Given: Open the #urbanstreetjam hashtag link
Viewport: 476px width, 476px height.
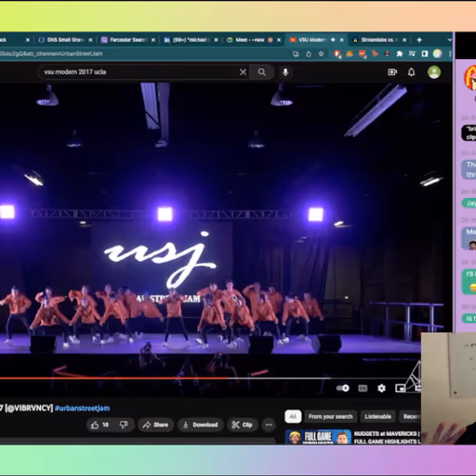Looking at the screenshot, I should 82,408.
